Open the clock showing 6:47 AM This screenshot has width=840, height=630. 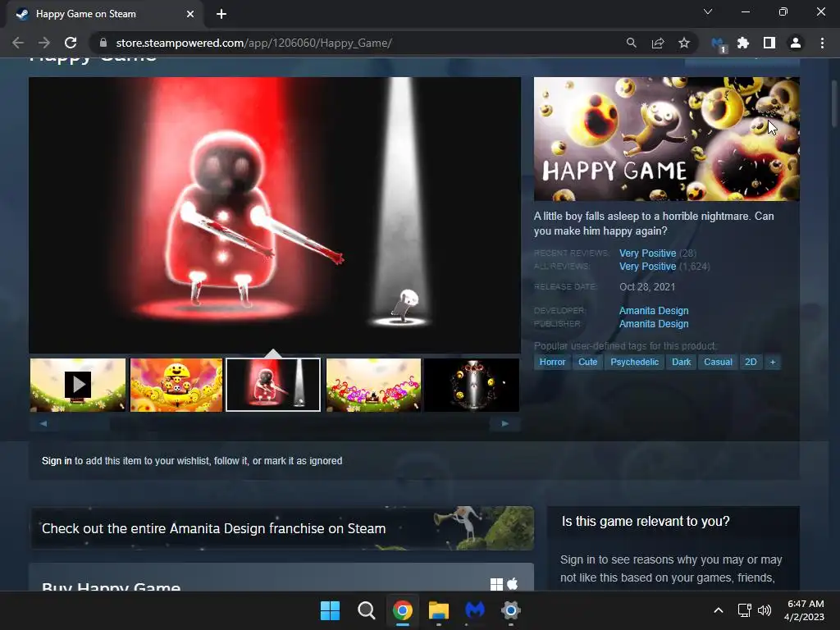[804, 610]
